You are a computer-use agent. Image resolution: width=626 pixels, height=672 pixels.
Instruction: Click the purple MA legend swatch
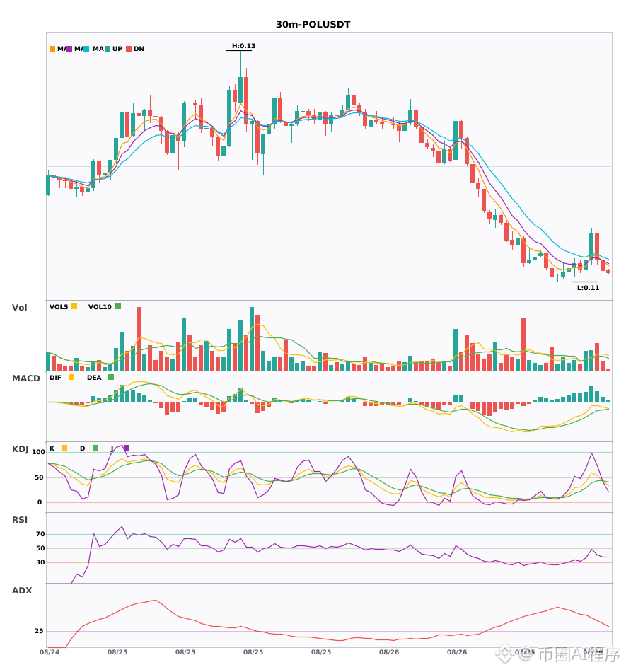69,49
